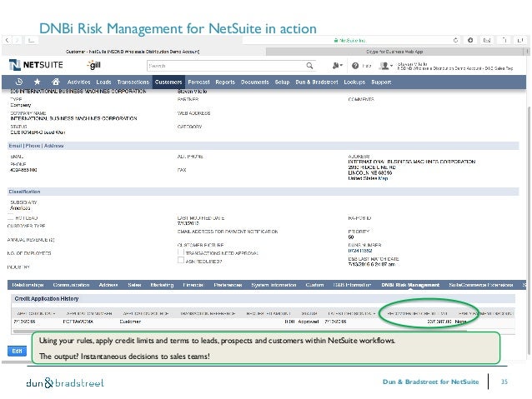Open the Leads menu

point(103,82)
